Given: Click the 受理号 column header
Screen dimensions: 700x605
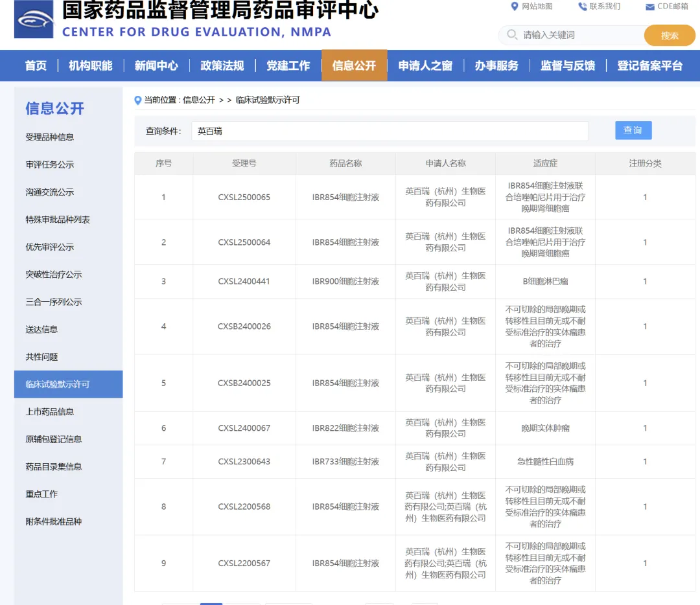Looking at the screenshot, I should pyautogui.click(x=244, y=163).
